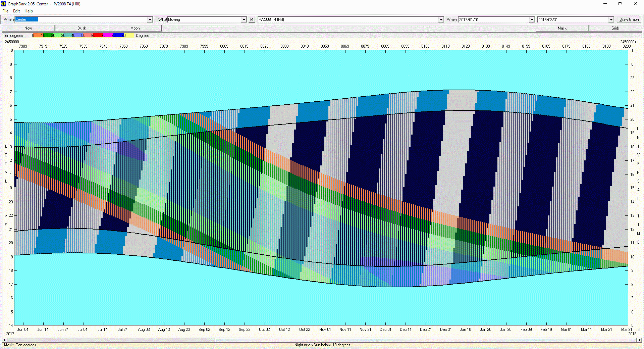Image resolution: width=644 pixels, height=349 pixels.
Task: Click the red 60-degree legend swatch
Action: [98, 36]
